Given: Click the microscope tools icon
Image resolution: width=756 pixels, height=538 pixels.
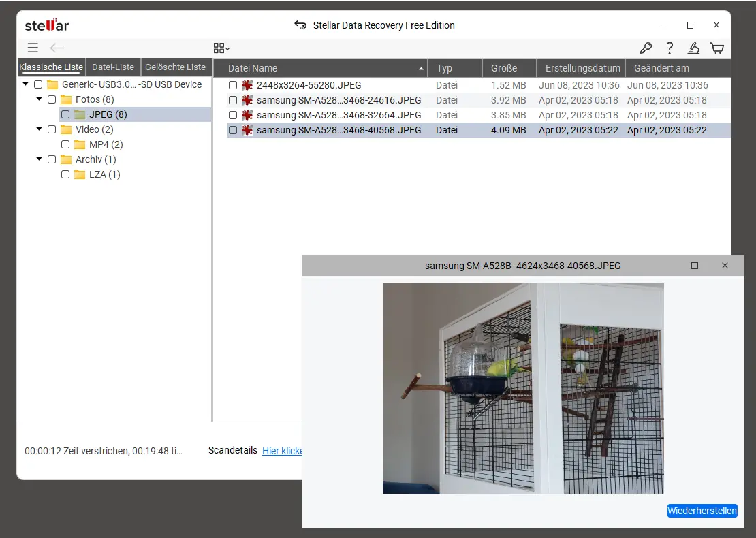Looking at the screenshot, I should [693, 48].
